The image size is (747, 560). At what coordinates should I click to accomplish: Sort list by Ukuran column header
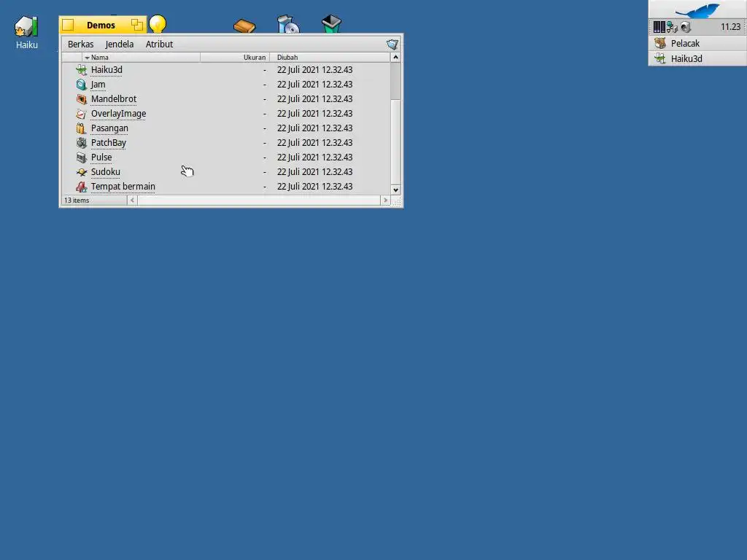click(x=235, y=57)
